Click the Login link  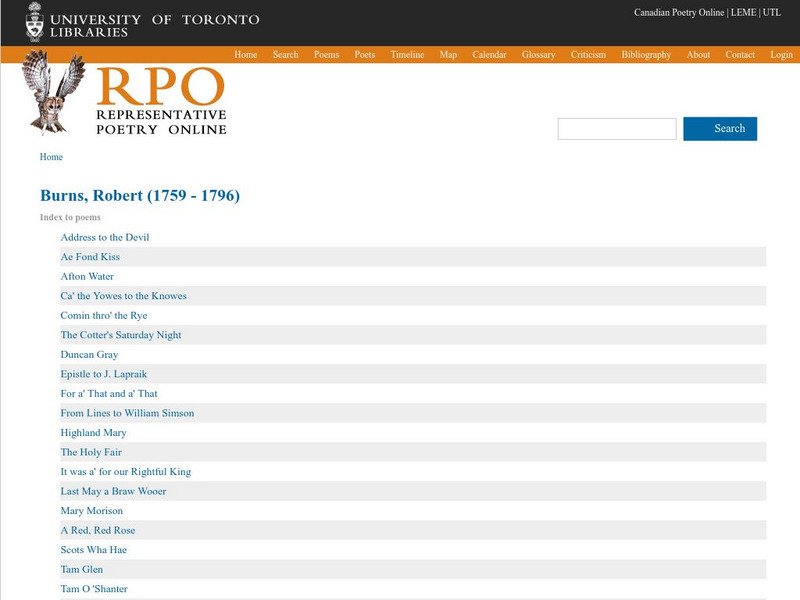pyautogui.click(x=781, y=55)
